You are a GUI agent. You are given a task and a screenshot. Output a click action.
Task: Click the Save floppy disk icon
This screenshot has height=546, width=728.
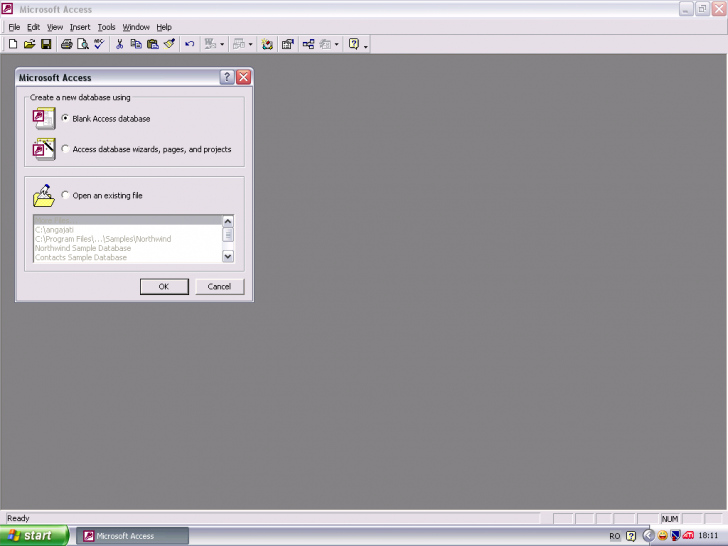(46, 44)
